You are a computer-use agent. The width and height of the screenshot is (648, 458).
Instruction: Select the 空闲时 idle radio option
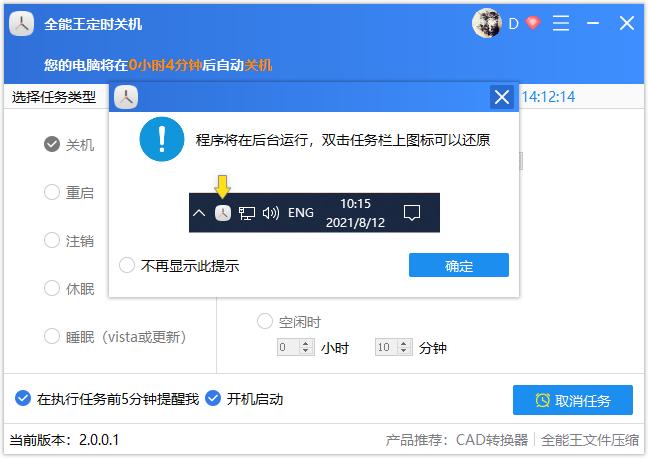click(289, 322)
